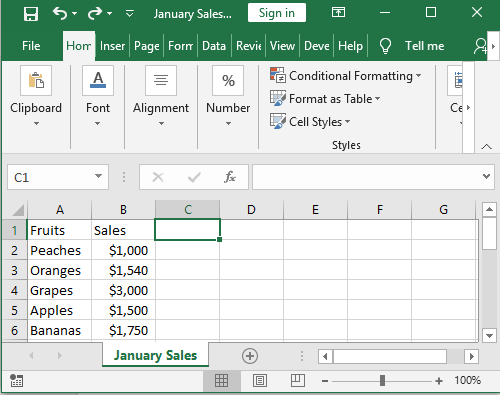Undo the last action
This screenshot has height=395, width=500.
60,14
